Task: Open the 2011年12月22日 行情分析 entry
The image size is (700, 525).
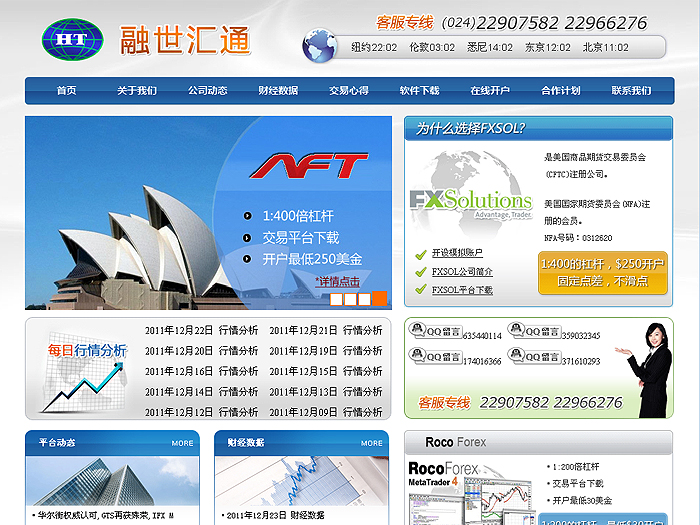Action: tap(201, 330)
